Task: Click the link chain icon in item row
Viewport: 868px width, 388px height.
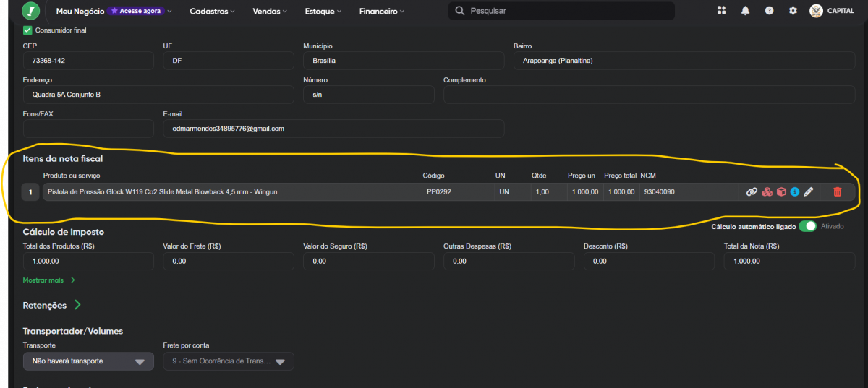Action: pos(752,191)
